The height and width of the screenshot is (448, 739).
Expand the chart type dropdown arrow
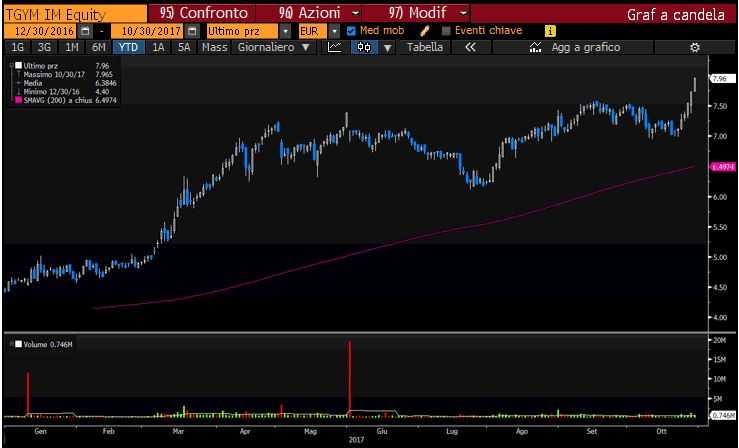[387, 48]
